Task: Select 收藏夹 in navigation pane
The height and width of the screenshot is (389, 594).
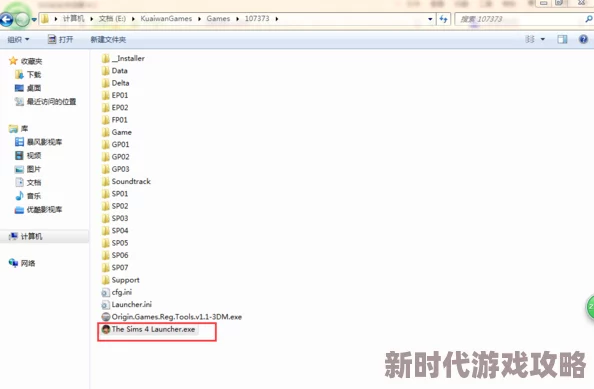Action: tap(25, 61)
